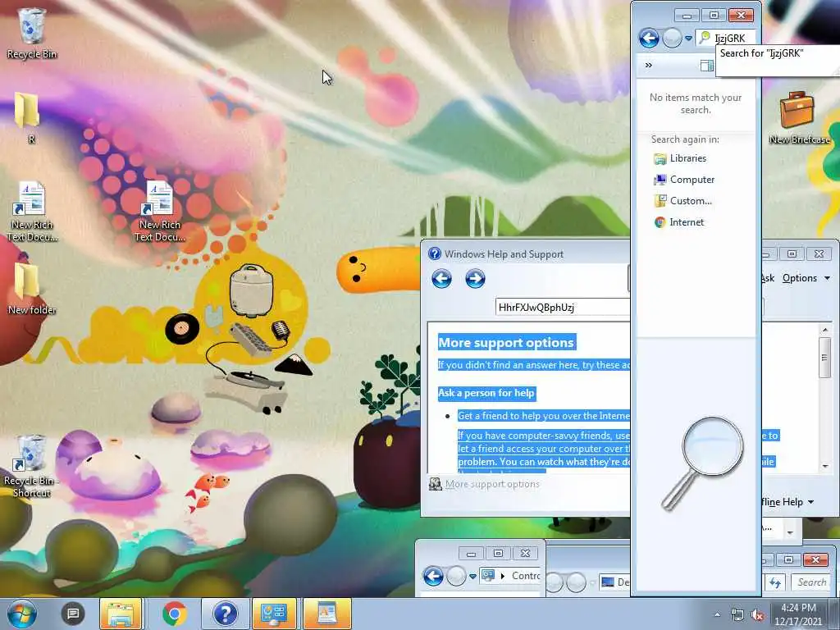Search again in Custom location
The height and width of the screenshot is (630, 840).
(683, 201)
